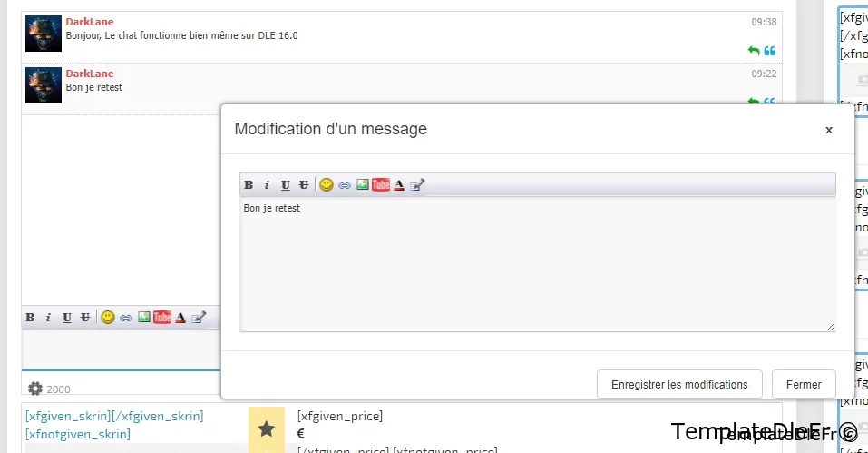868x453 pixels.
Task: Toggle bold in the modal editor toolbar
Action: point(249,185)
